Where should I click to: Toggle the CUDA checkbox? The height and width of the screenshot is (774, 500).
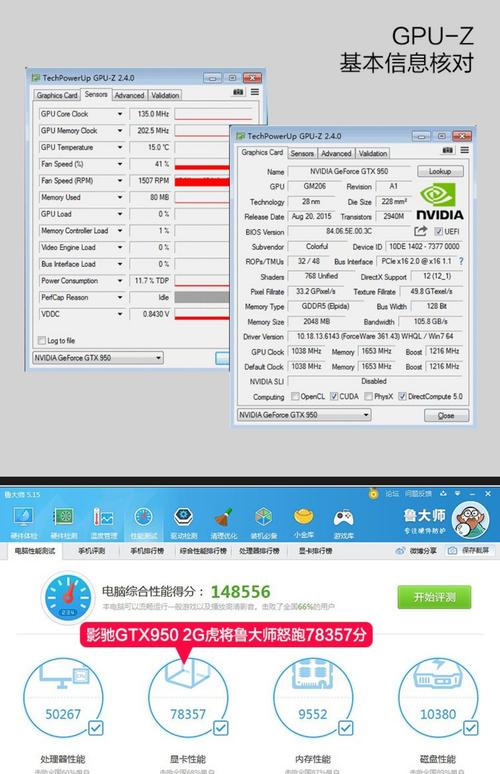click(x=334, y=396)
